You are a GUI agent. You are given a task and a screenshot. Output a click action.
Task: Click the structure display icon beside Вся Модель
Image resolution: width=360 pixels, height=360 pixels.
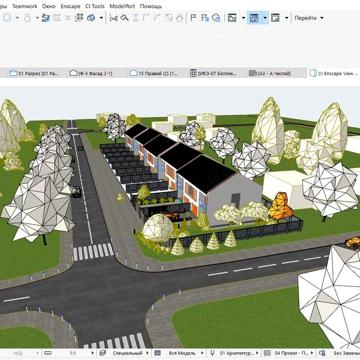pos(158,353)
